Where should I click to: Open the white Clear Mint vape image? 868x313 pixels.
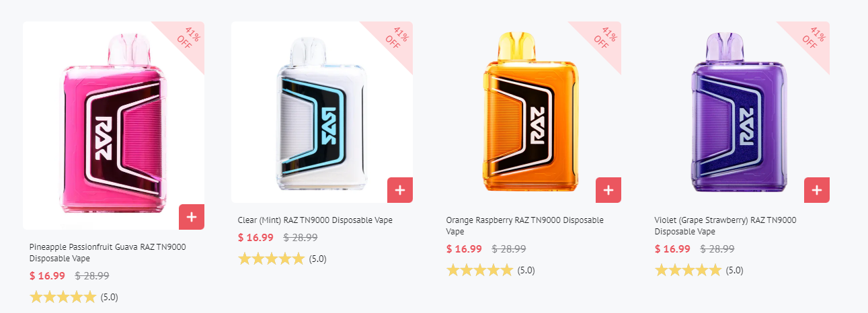(322, 112)
